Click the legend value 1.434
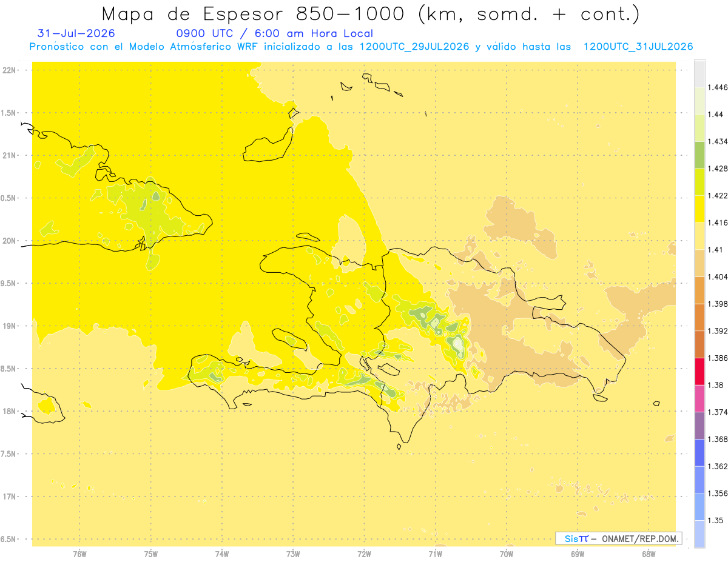728x562 pixels. click(718, 141)
